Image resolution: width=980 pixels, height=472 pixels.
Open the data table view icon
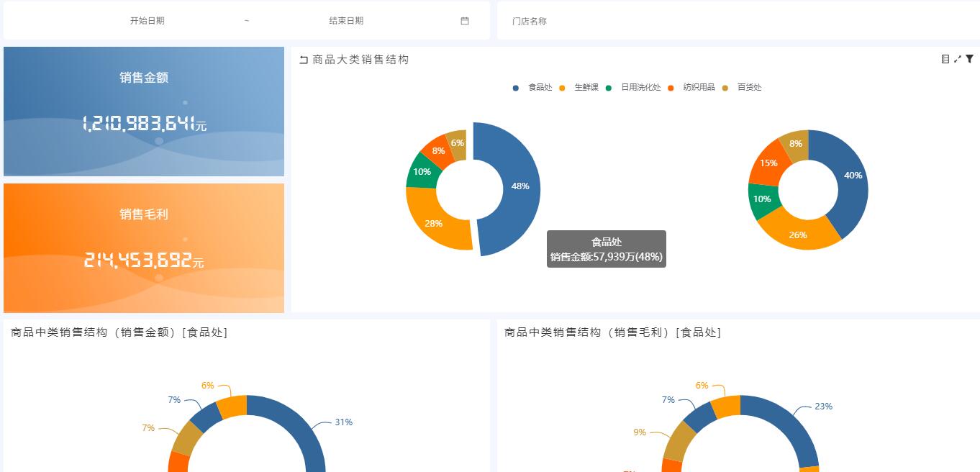tap(945, 59)
